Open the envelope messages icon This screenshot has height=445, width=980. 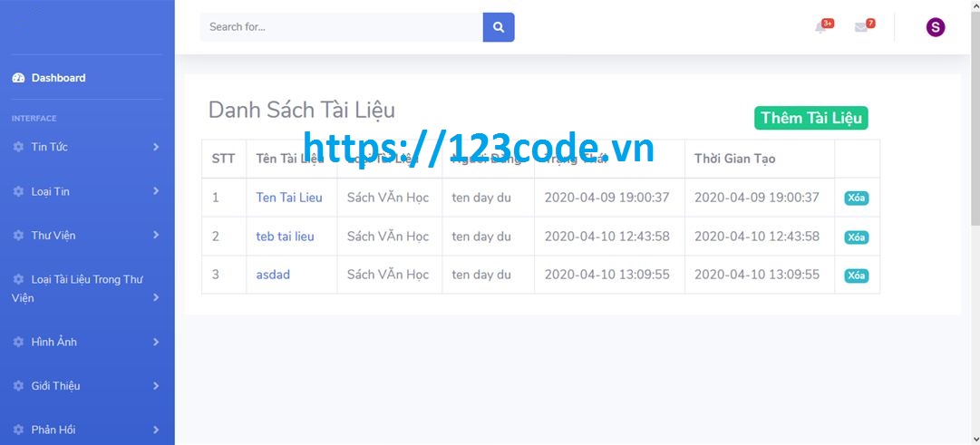pyautogui.click(x=860, y=27)
